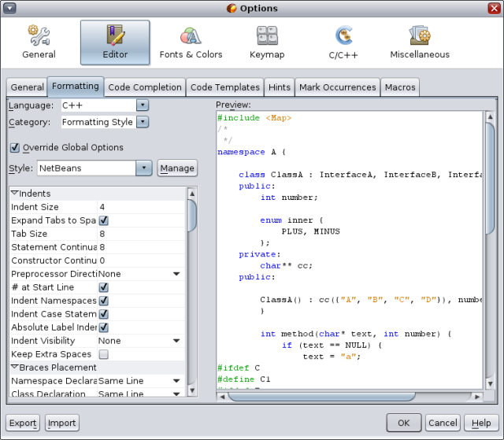Click properties list scroll-down arrow
Viewport: 504px width, 440px height.
pos(192,390)
